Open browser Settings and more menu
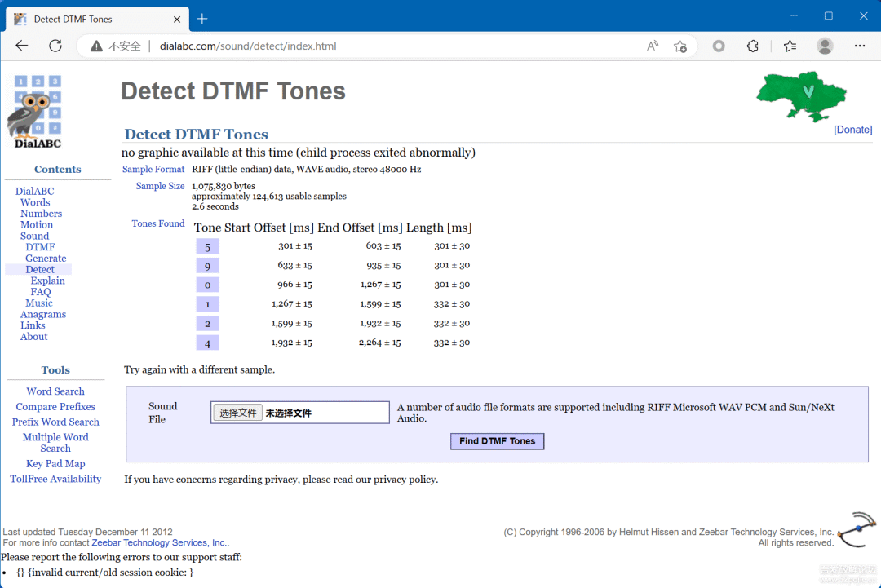Viewport: 881px width, 588px height. pyautogui.click(x=860, y=46)
